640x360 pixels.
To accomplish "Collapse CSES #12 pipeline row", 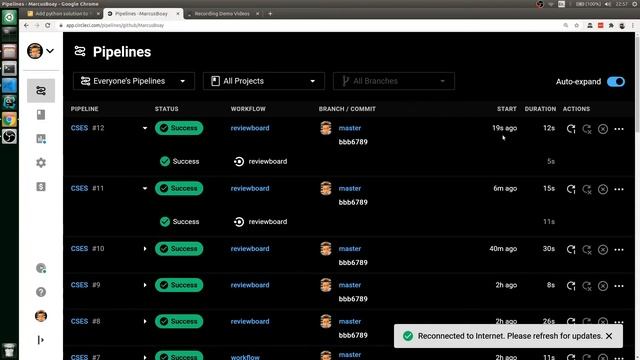I will pyautogui.click(x=145, y=128).
